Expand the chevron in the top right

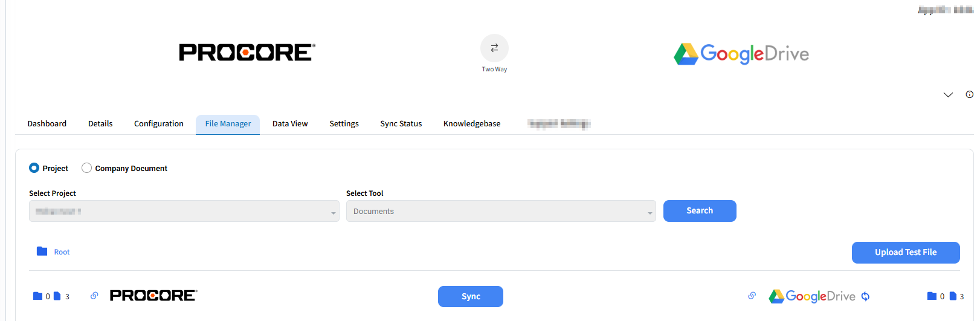pyautogui.click(x=948, y=95)
